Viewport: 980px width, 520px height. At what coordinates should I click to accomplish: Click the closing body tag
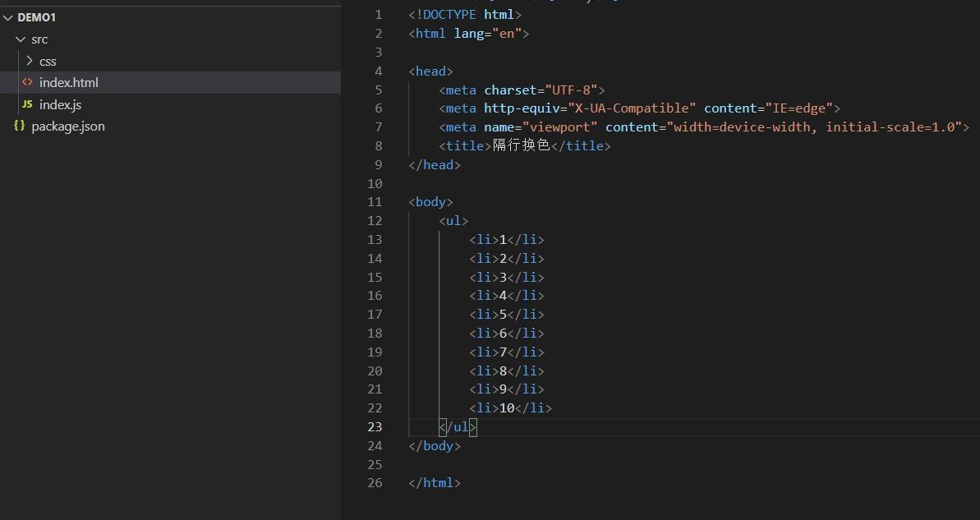coord(435,445)
